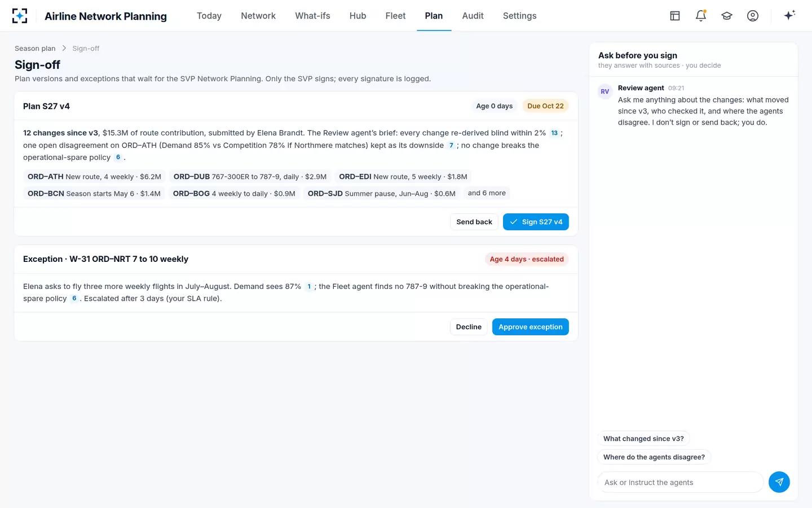Open the notifications bell
Viewport: 812px width, 508px height.
tap(701, 16)
